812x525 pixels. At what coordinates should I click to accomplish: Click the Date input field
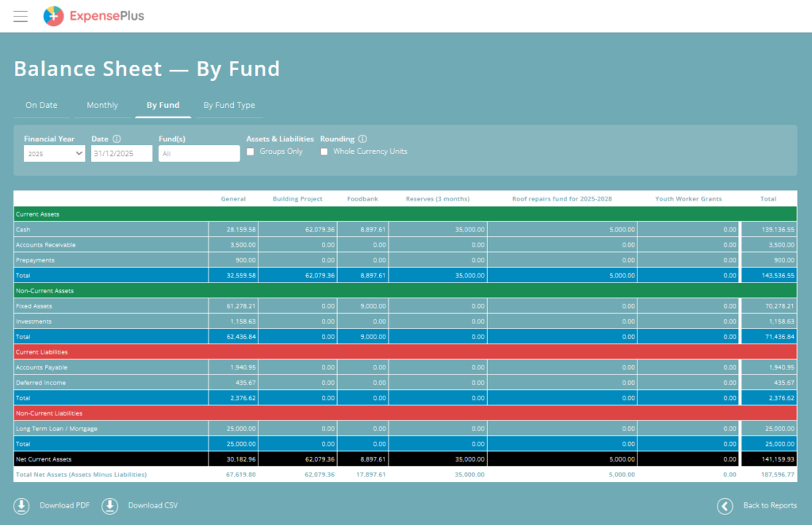(121, 154)
